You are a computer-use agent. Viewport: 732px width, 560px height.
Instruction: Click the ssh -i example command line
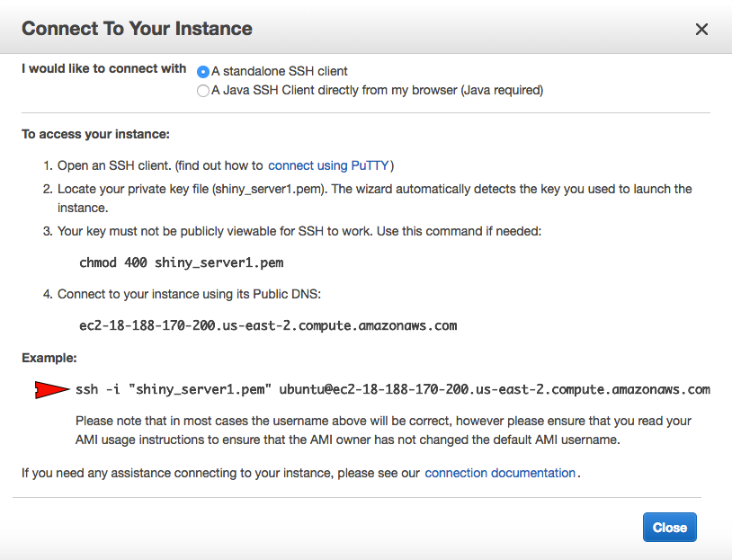pyautogui.click(x=393, y=389)
